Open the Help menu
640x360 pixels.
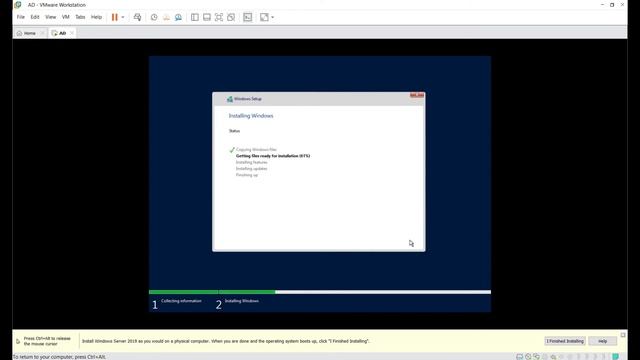click(96, 17)
